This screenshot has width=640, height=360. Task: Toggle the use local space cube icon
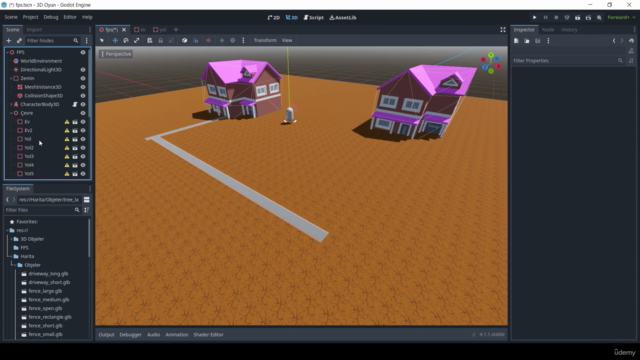(x=184, y=40)
